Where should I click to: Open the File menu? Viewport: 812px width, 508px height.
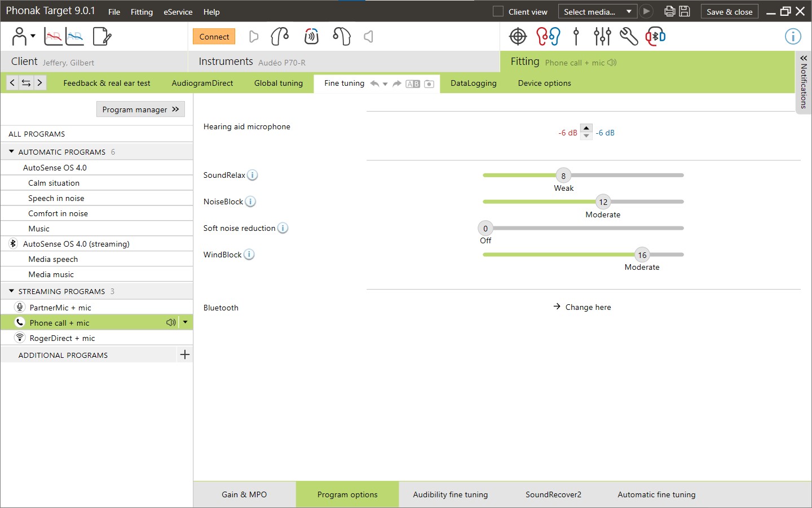(114, 12)
